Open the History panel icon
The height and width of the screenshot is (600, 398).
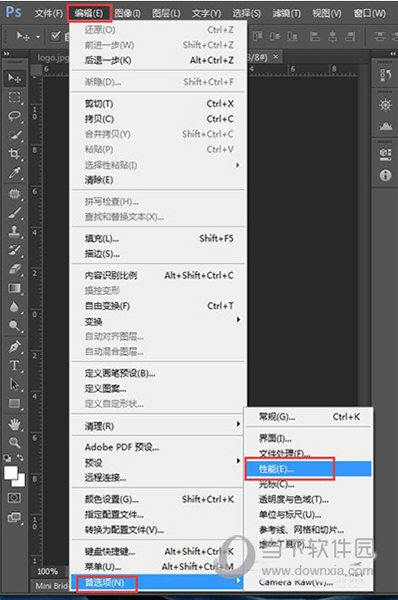(x=385, y=75)
